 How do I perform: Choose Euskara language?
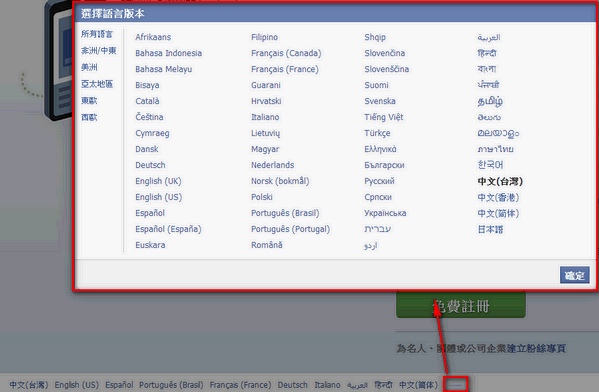coord(150,245)
